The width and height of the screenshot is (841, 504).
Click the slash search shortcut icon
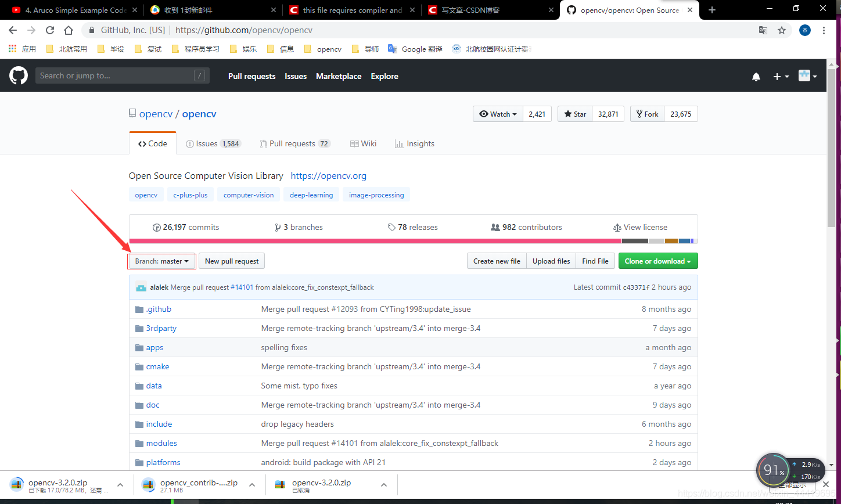click(199, 75)
